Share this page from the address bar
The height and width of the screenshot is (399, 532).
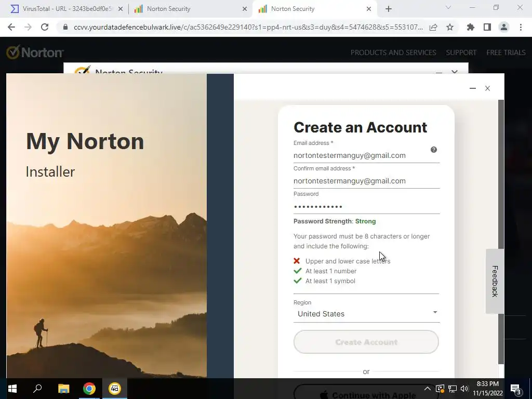tap(433, 27)
